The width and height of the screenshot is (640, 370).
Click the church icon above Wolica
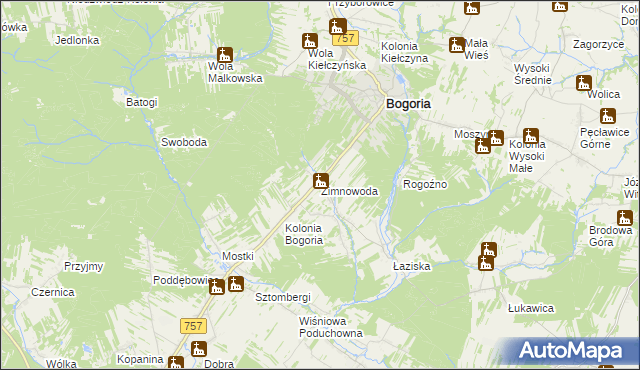coord(584,83)
